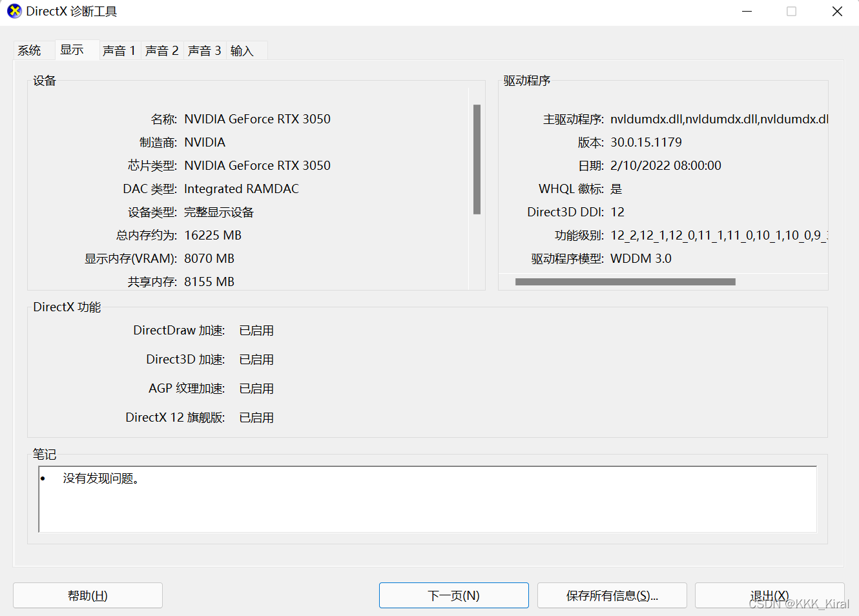
Task: Click the chip type value beside 芯片类型
Action: 257,165
